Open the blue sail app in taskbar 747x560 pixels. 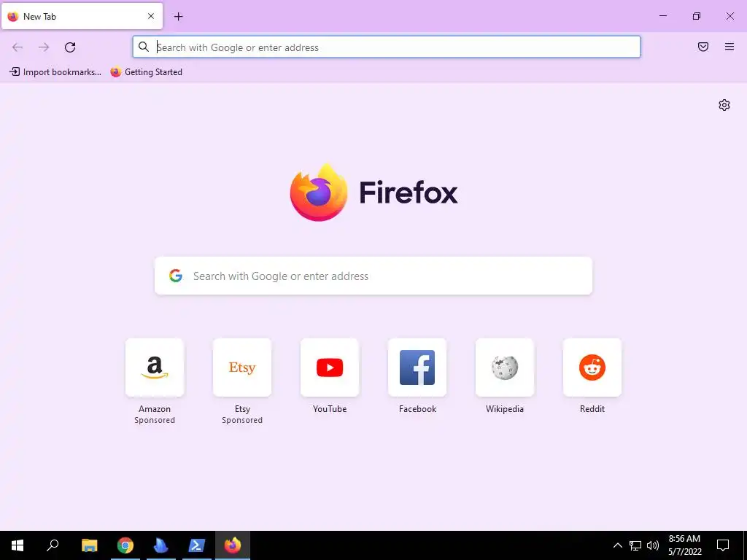(161, 545)
